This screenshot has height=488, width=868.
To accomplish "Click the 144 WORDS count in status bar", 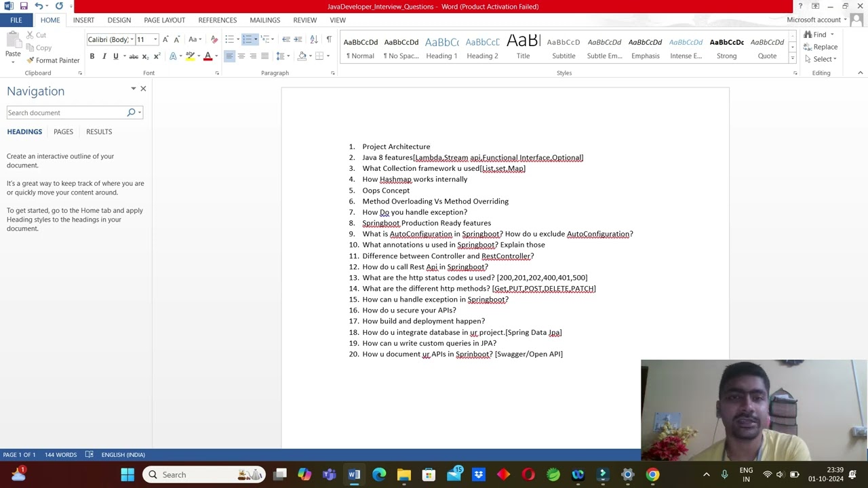I will pyautogui.click(x=60, y=455).
